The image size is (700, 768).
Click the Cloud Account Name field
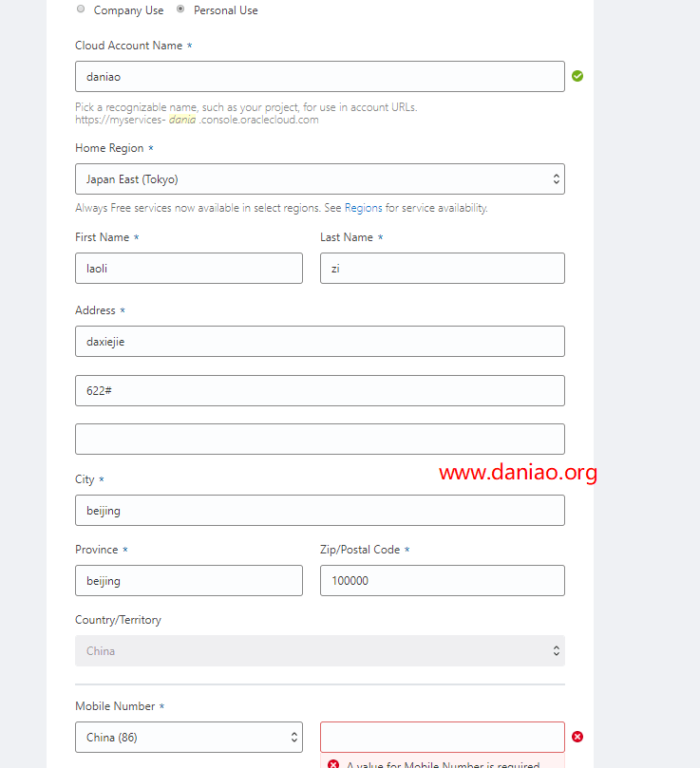click(320, 76)
